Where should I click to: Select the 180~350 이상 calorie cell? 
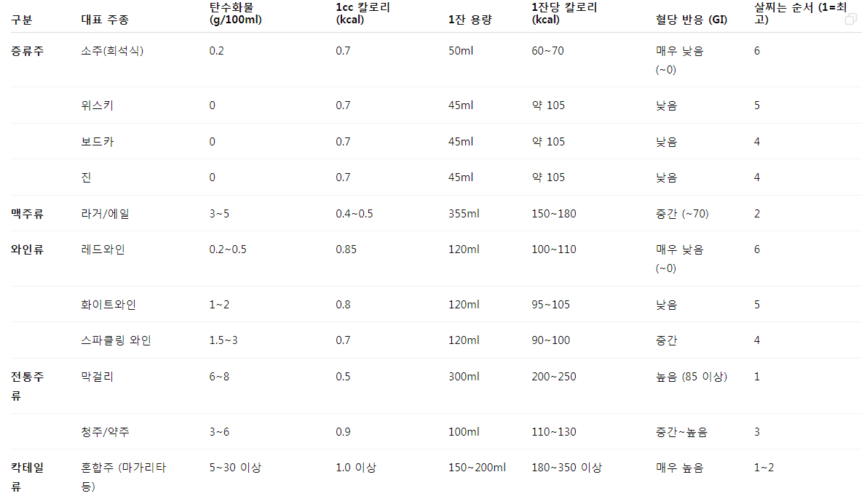pos(567,468)
